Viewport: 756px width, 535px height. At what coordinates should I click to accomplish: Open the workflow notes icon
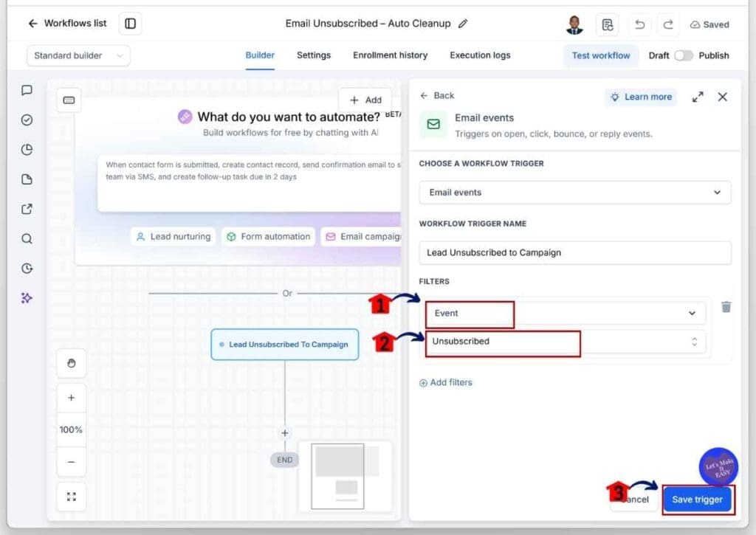(x=608, y=24)
